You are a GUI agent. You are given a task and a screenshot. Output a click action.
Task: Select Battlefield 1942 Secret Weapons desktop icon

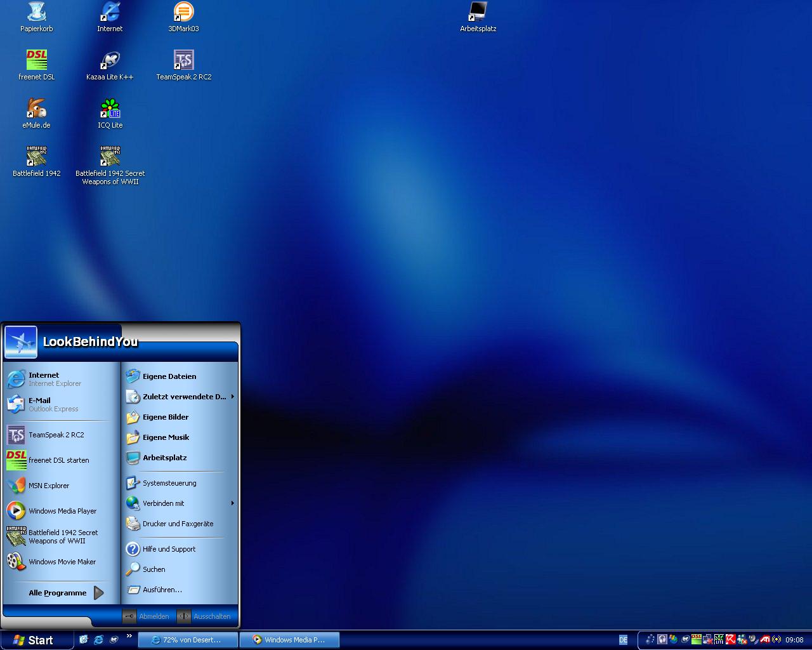[110, 166]
